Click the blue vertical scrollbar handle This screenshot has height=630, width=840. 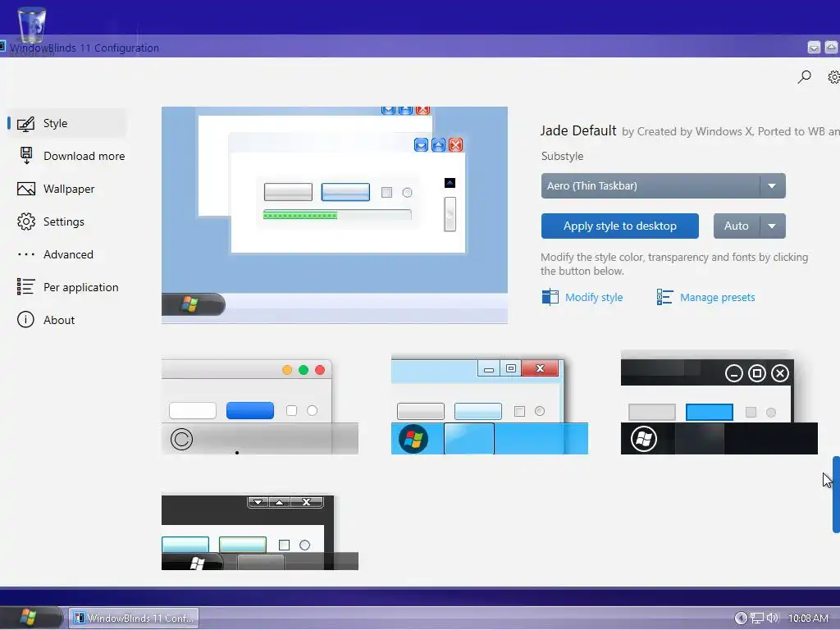[x=836, y=495]
